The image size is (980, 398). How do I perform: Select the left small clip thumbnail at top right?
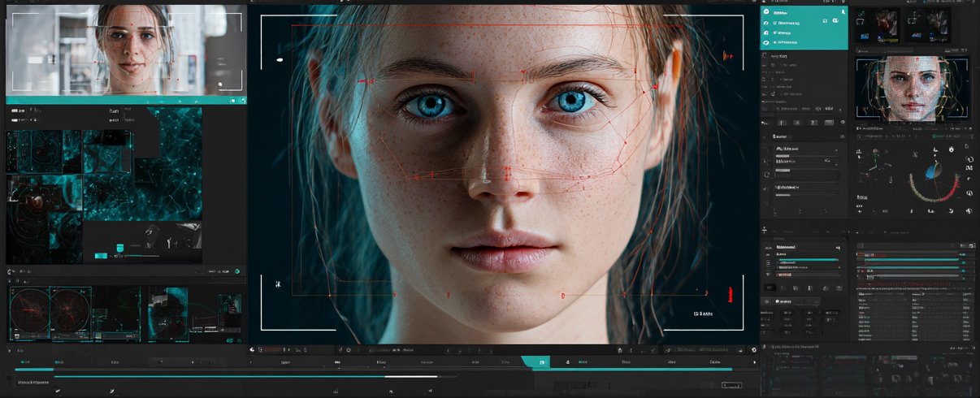tap(876, 25)
